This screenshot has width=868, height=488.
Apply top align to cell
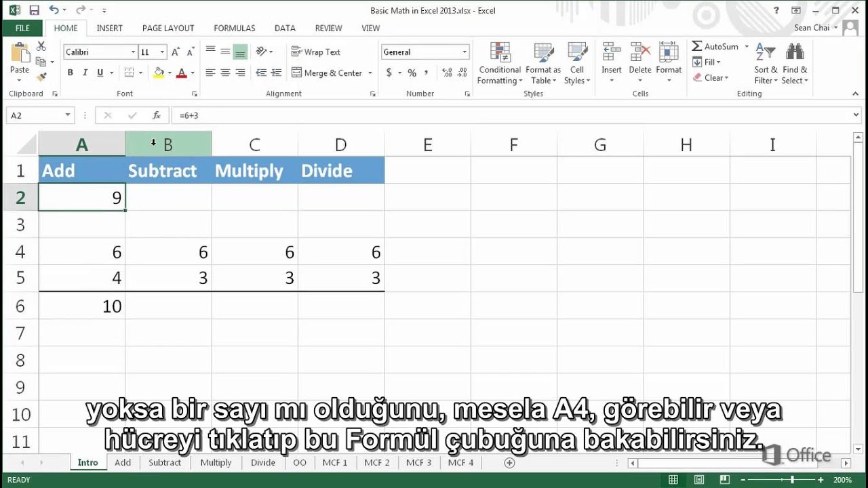pos(210,52)
